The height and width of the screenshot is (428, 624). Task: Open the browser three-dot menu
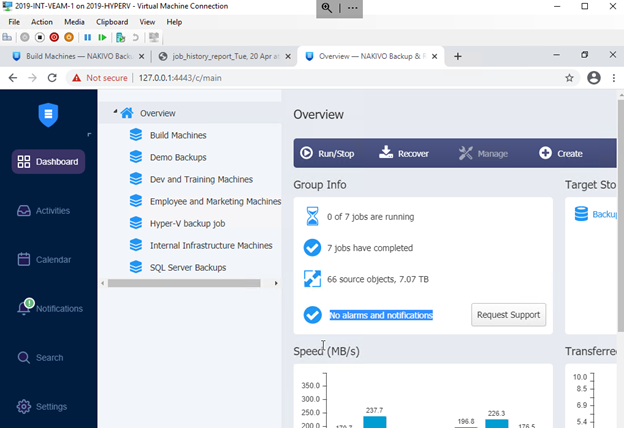coord(614,78)
